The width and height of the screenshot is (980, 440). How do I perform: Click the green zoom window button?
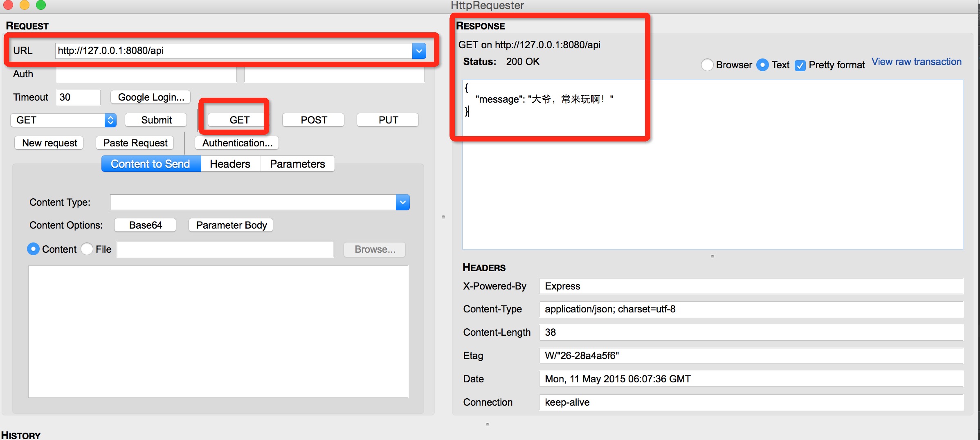click(x=41, y=5)
